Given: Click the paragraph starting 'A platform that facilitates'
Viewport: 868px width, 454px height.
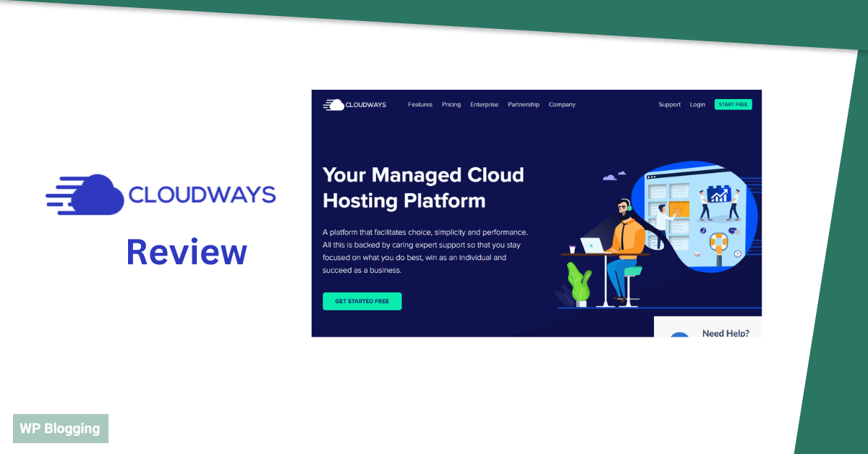Looking at the screenshot, I should [426, 251].
